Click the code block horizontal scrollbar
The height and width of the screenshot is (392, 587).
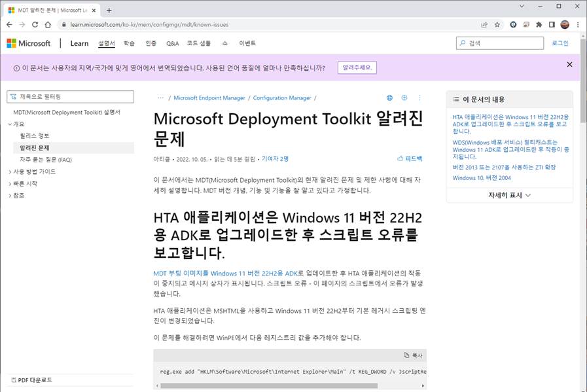point(269,385)
